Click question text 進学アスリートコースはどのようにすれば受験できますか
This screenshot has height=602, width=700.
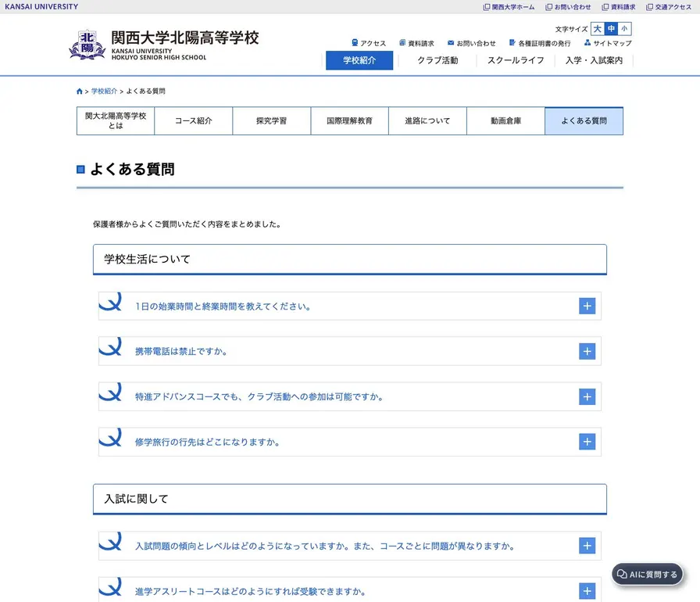click(251, 592)
